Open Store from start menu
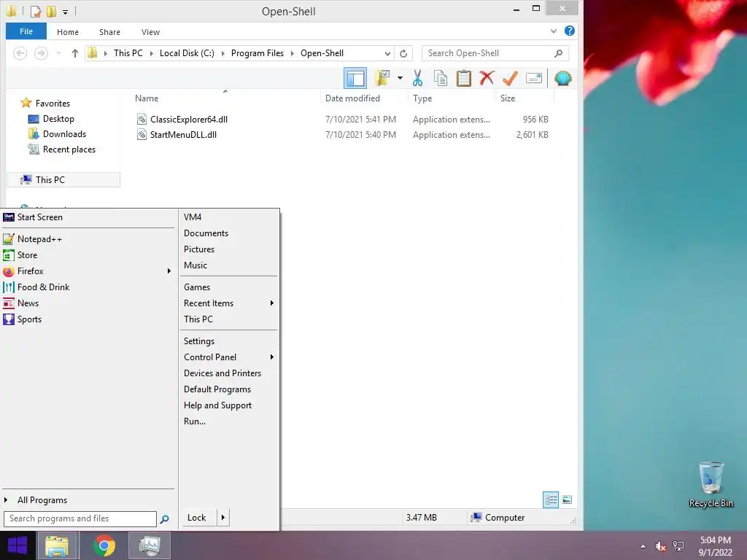The image size is (747, 560). [88, 255]
